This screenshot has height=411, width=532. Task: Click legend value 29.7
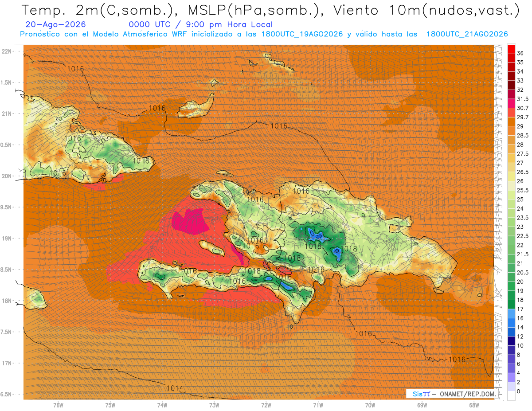(523, 117)
